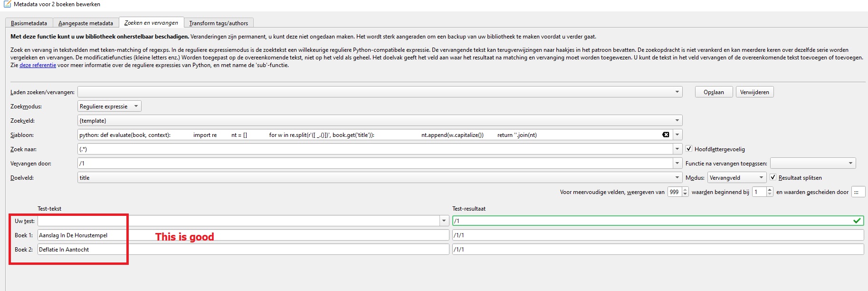Viewport: 868px width, 291px height.
Task: Select the Zoeken en vervangen tab
Action: pyautogui.click(x=151, y=22)
